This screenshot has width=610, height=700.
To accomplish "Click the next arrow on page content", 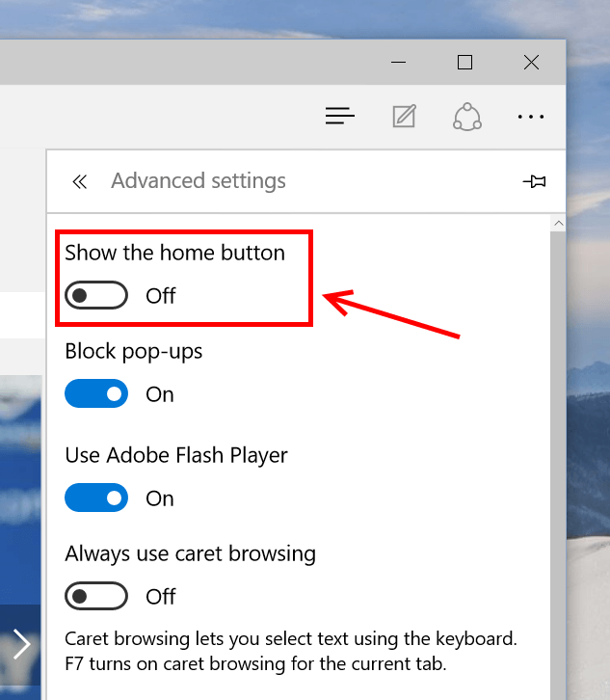I will click(21, 644).
